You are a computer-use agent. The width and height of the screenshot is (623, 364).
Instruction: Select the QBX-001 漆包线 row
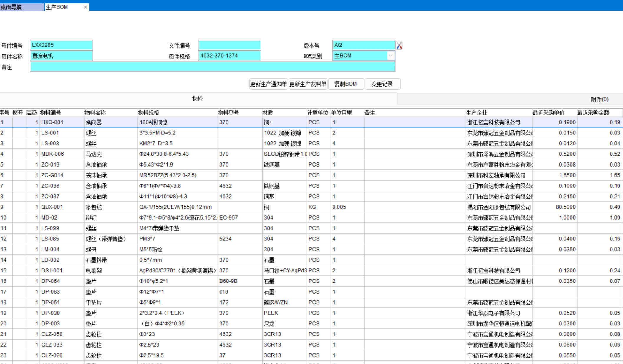pyautogui.click(x=52, y=207)
